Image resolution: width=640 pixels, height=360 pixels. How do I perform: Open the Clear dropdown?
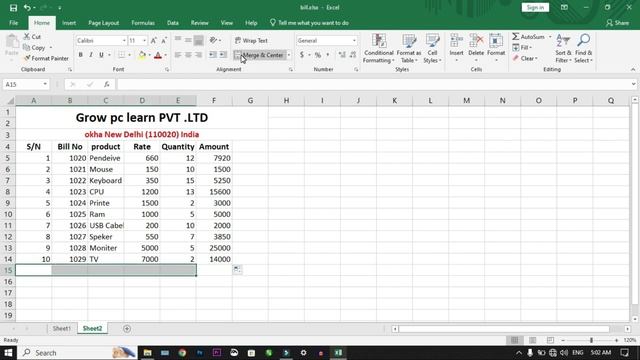tap(525, 58)
